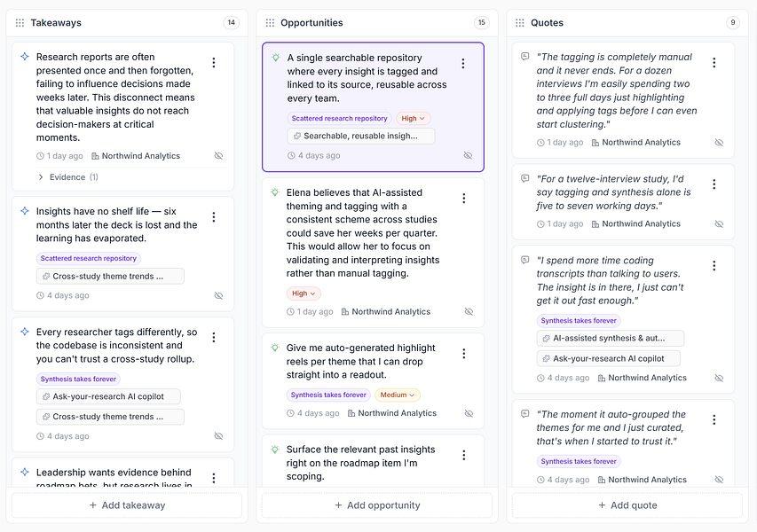
Task: Click Add opportunity button
Action: (x=377, y=505)
